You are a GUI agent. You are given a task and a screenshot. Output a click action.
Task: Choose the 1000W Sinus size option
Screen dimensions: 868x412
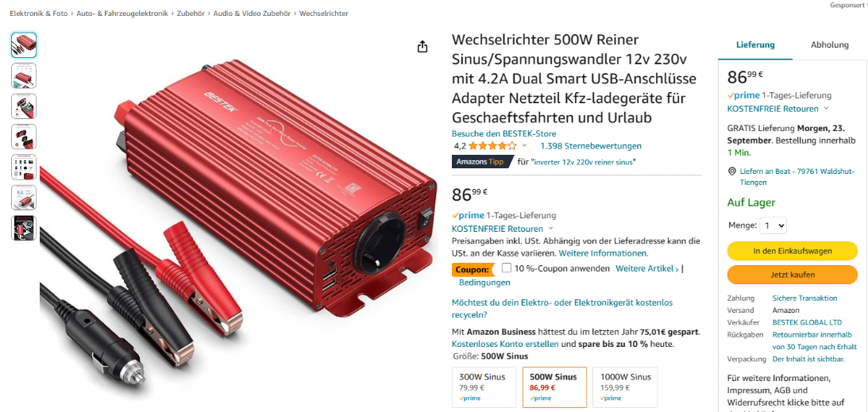point(625,387)
